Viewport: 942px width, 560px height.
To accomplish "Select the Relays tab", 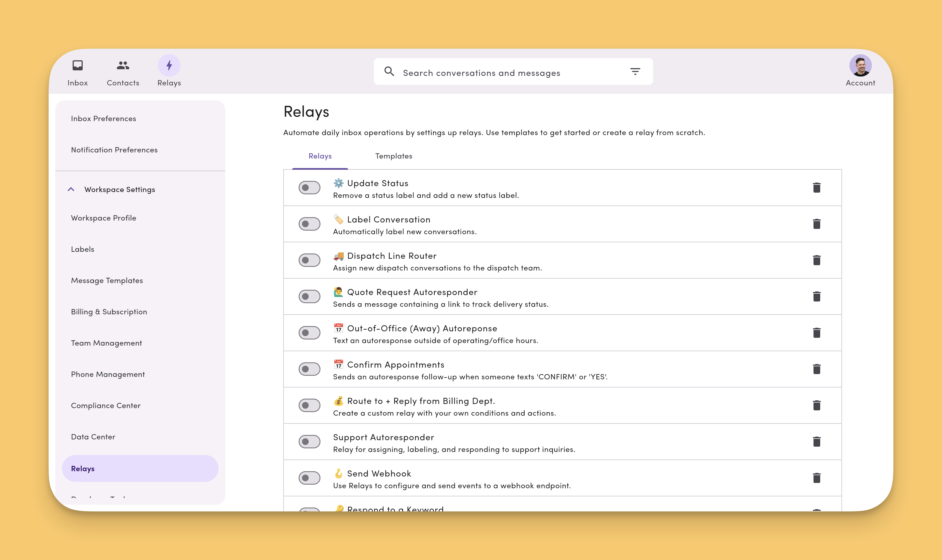I will coord(320,155).
